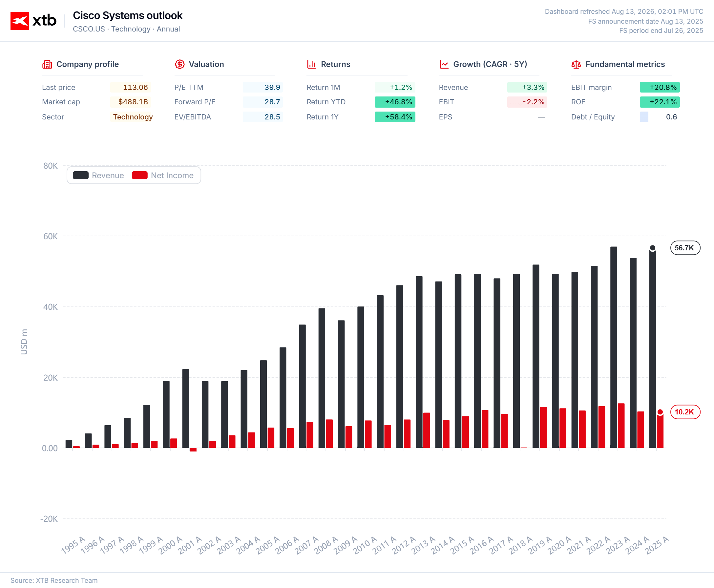This screenshot has width=714, height=588.
Task: Click the Valuation dollar icon
Action: point(179,64)
